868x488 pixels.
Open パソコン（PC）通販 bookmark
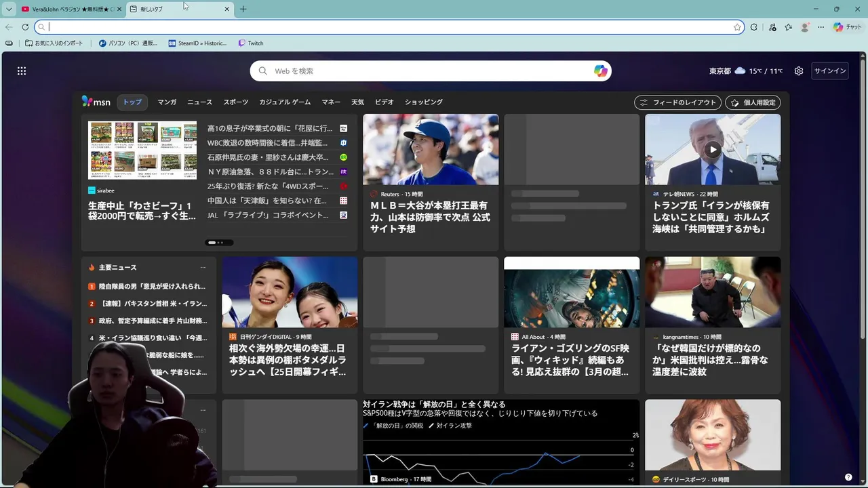point(128,43)
